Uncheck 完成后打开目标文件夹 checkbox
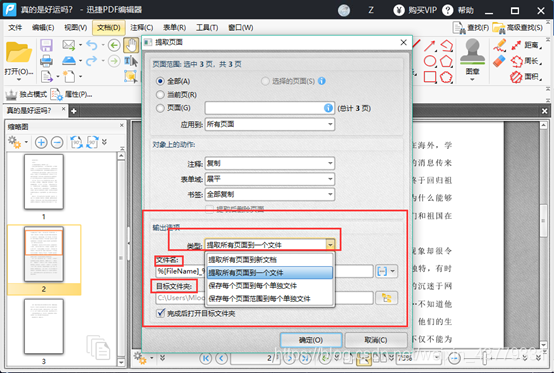This screenshot has width=554, height=373. click(x=161, y=313)
